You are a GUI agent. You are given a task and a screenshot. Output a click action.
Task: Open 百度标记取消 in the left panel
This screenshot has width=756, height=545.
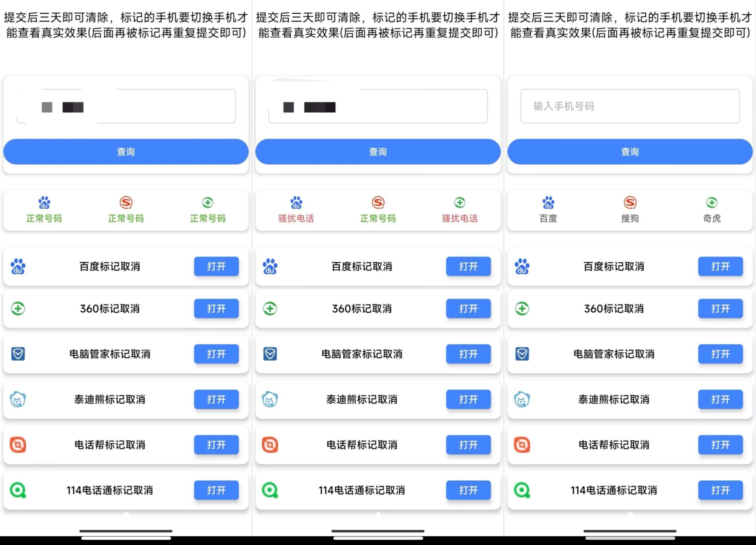(216, 266)
